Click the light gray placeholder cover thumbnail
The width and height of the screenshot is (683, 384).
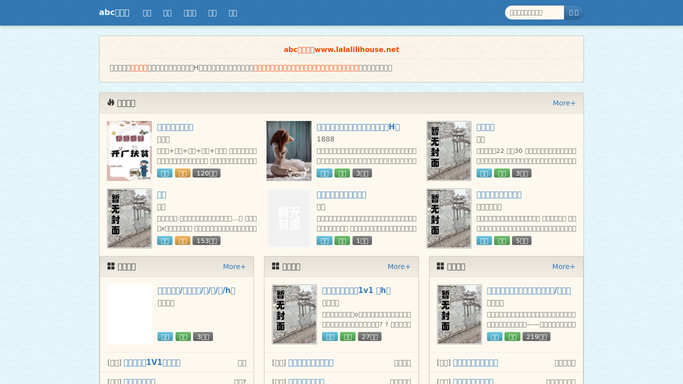(x=289, y=219)
